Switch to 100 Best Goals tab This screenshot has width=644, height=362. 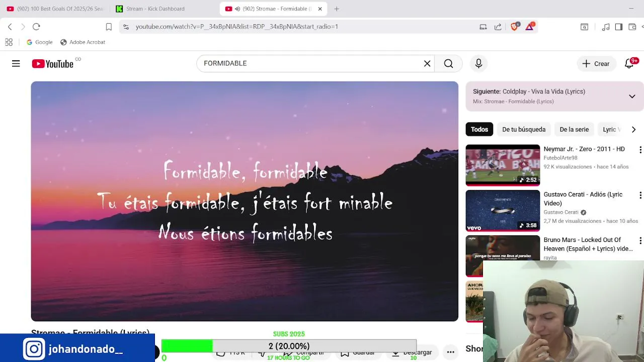[x=55, y=9]
